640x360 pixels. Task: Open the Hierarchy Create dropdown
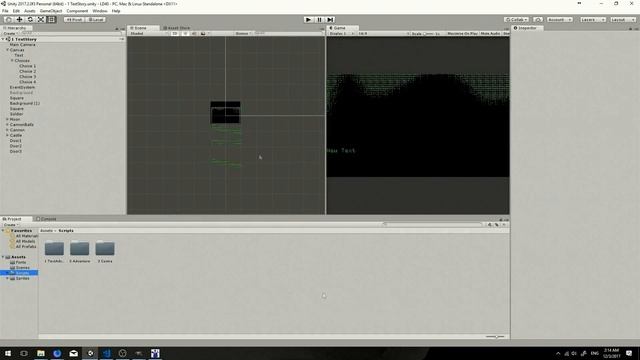coord(10,33)
